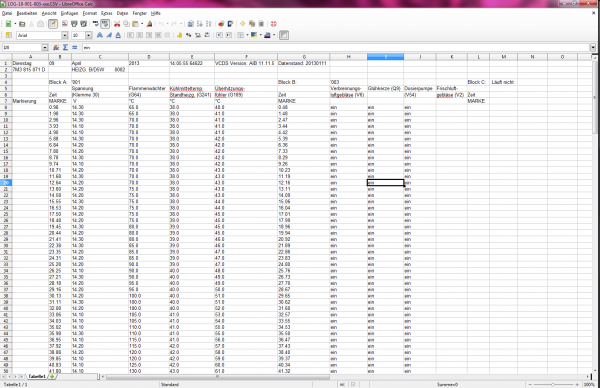Cut selection with the scissors icon
The width and height of the screenshot is (600, 388).
point(117,24)
